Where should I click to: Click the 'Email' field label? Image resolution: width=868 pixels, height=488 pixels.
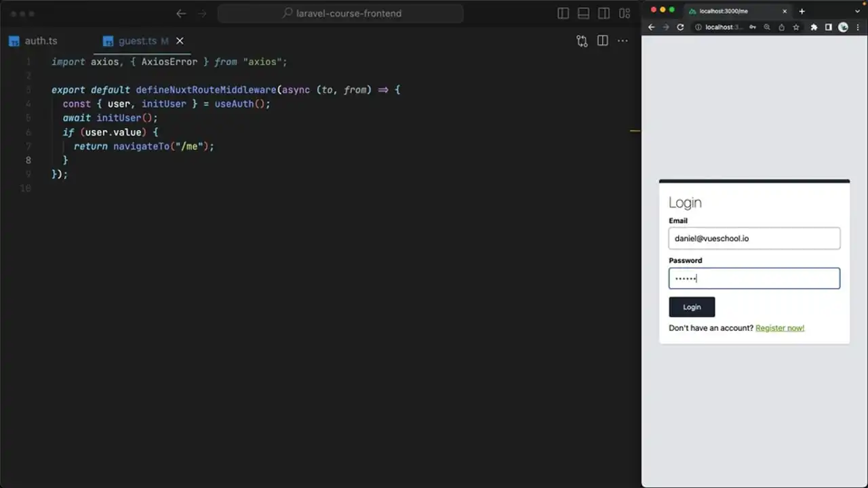pos(678,221)
